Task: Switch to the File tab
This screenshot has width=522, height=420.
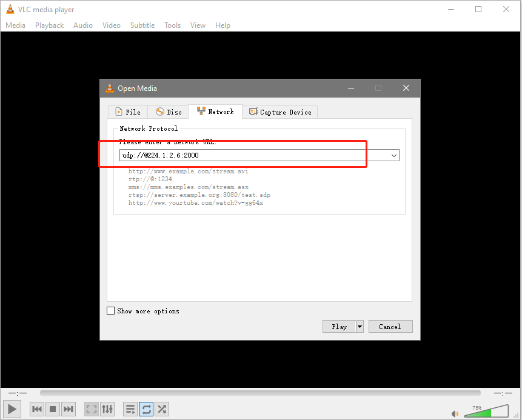Action: point(128,112)
